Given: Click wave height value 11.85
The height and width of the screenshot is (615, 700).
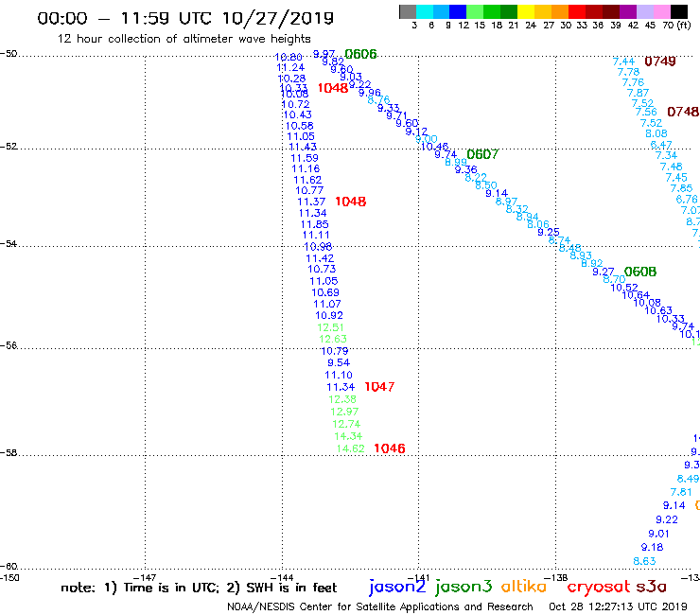Looking at the screenshot, I should coord(314,224).
